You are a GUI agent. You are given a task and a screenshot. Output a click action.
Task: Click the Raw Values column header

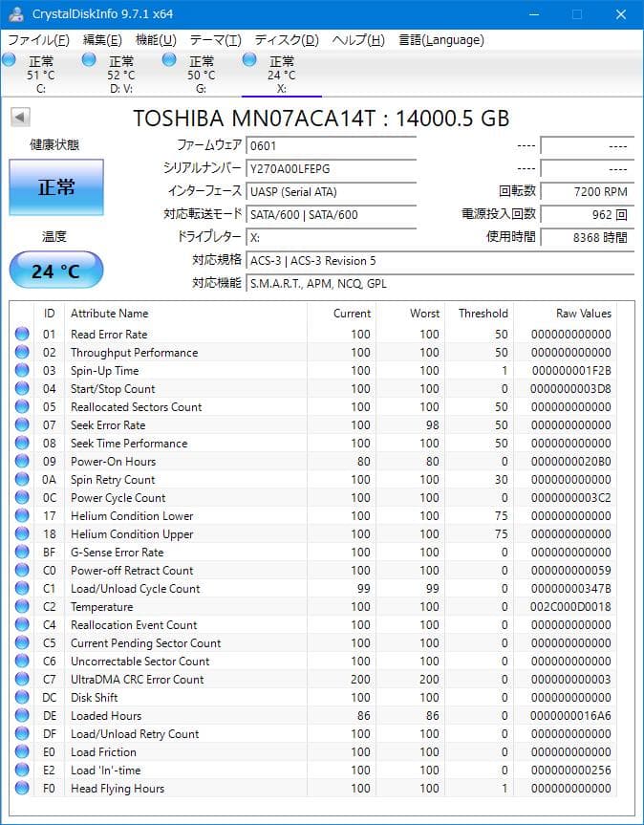[x=566, y=314]
